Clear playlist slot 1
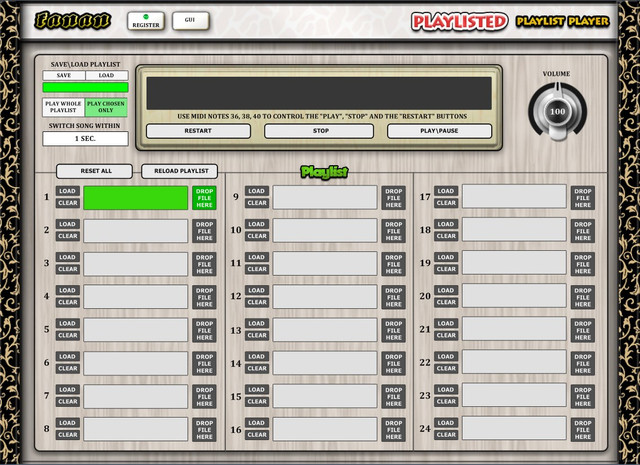The height and width of the screenshot is (465, 640). pyautogui.click(x=68, y=203)
